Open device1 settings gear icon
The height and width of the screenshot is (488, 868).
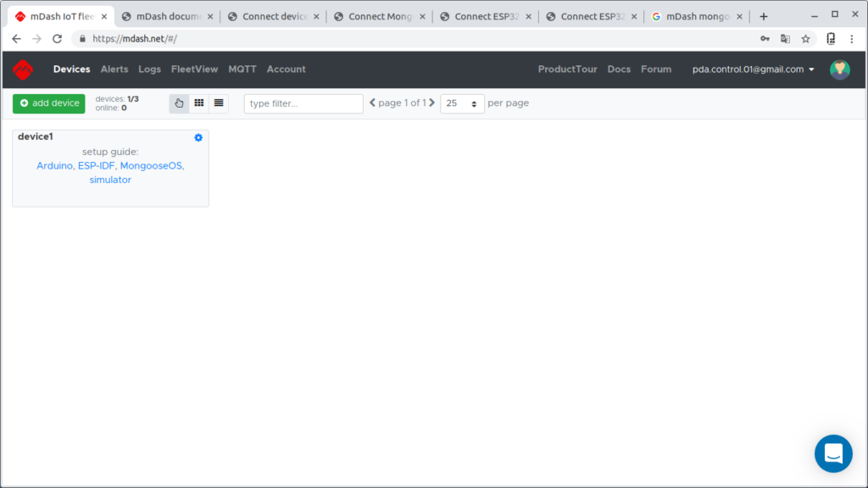(x=198, y=138)
